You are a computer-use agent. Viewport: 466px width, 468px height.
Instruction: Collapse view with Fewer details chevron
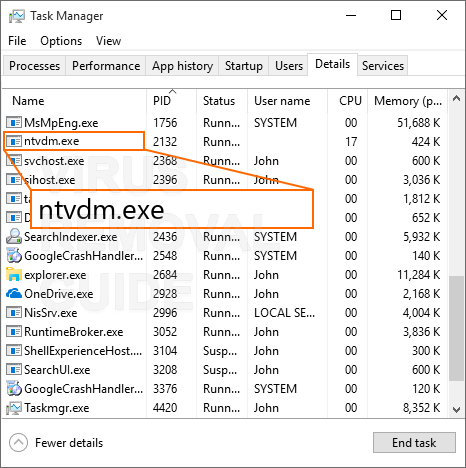click(18, 443)
